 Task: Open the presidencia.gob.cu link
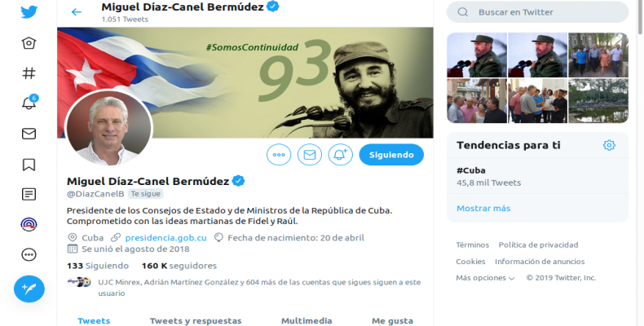click(166, 238)
